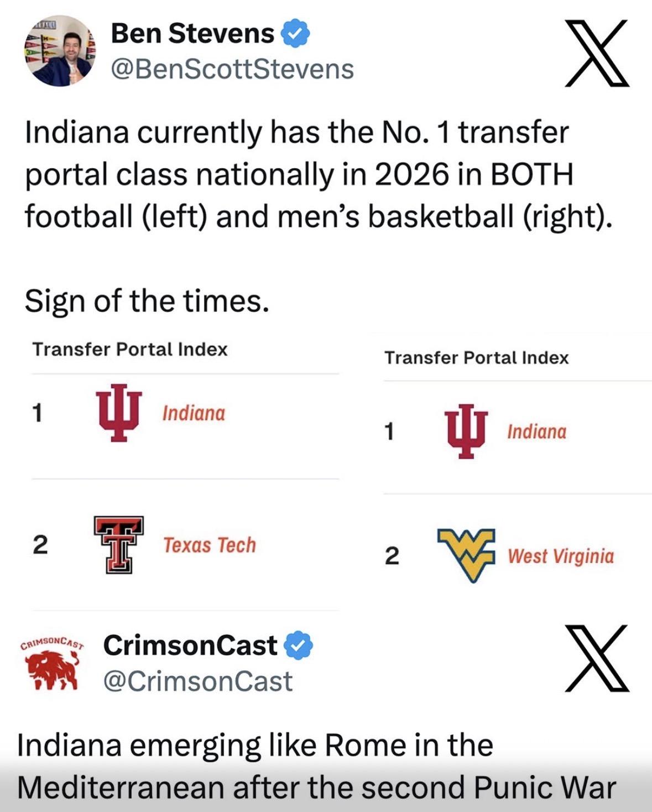Image resolution: width=652 pixels, height=812 pixels.
Task: Select Indiana team name in left index
Action: [x=194, y=413]
